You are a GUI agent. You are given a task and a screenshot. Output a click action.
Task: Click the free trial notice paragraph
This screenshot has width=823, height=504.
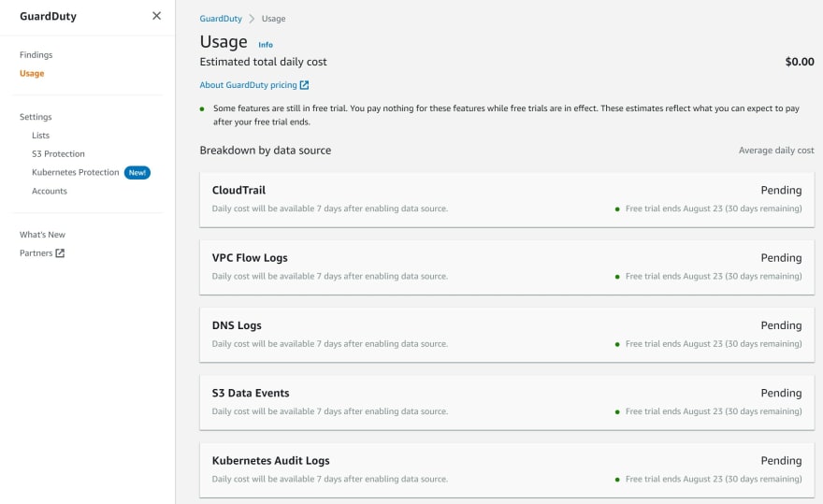(x=506, y=115)
